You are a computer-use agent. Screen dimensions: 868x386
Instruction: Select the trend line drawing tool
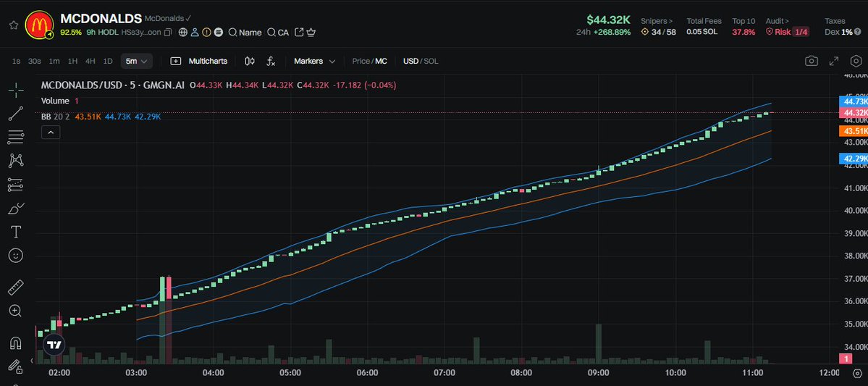click(15, 114)
